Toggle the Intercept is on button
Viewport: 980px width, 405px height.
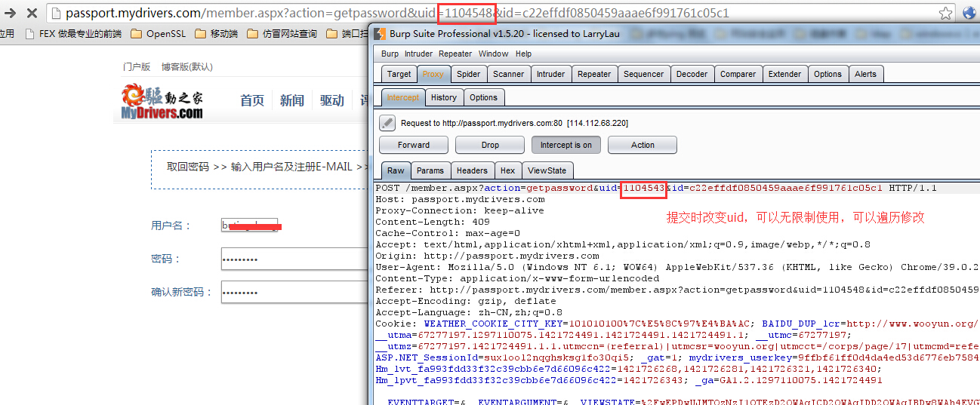[x=566, y=145]
